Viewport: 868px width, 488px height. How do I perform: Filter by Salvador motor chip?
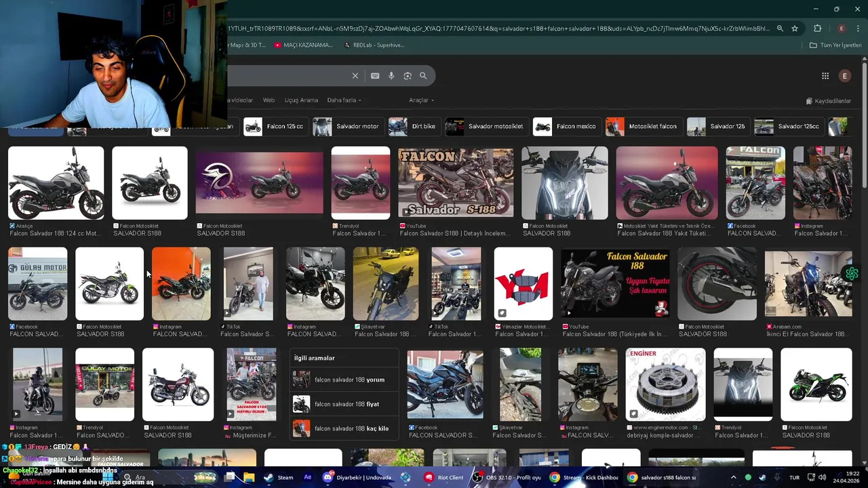[348, 127]
